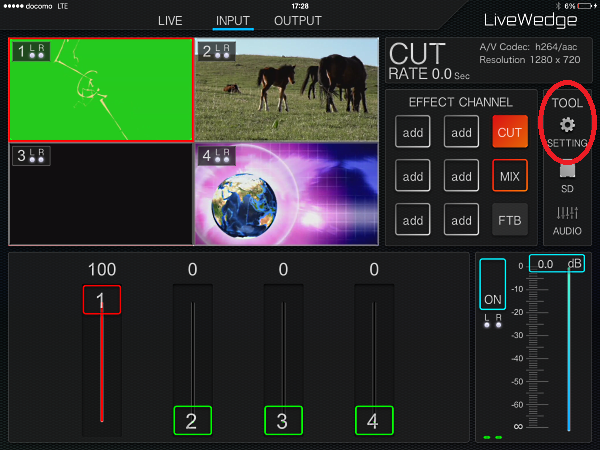Click the input 4 L R audio badge
This screenshot has width=600, height=450.
(x=217, y=155)
